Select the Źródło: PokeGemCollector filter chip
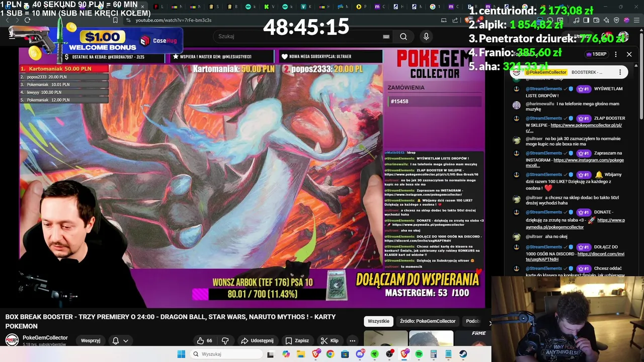The image size is (644, 362). 428,321
